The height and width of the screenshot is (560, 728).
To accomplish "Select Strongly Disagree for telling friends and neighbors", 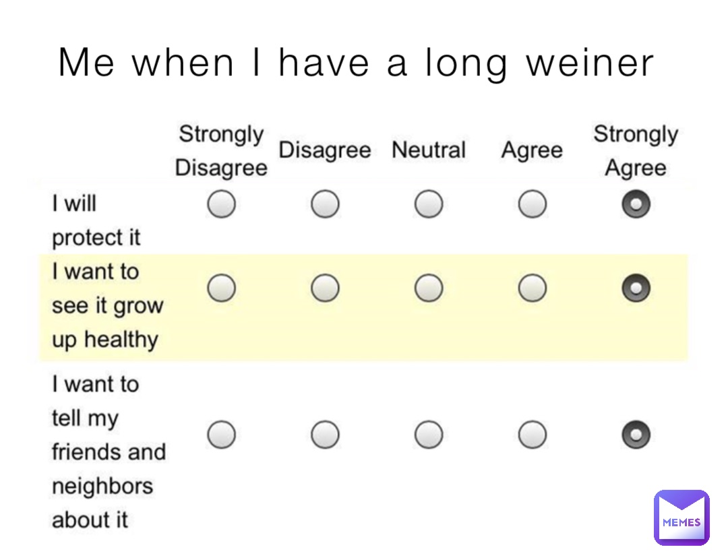I will tap(222, 435).
